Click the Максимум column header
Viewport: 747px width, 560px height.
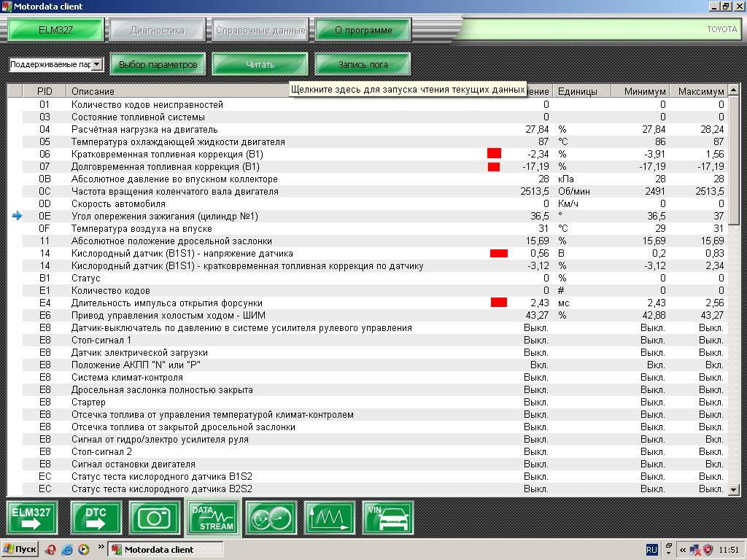(700, 91)
